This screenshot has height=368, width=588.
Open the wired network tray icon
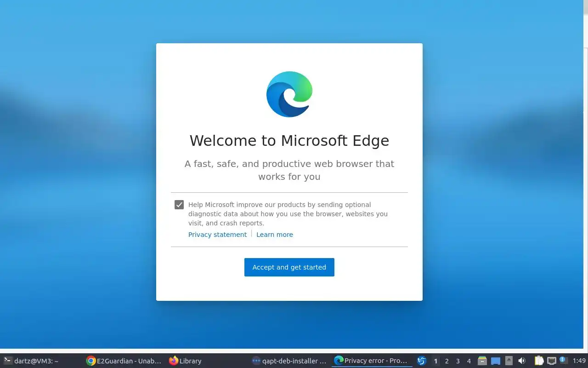[x=552, y=361]
